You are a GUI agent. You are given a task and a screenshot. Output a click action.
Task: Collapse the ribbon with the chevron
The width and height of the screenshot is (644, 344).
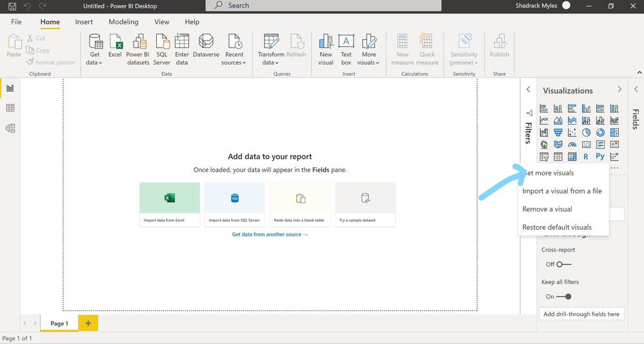(x=639, y=73)
